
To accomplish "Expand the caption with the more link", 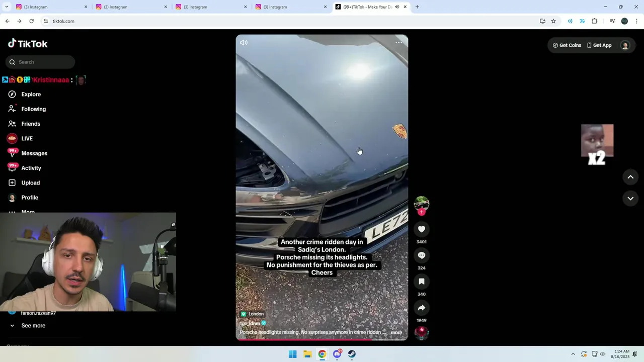I will (x=396, y=332).
